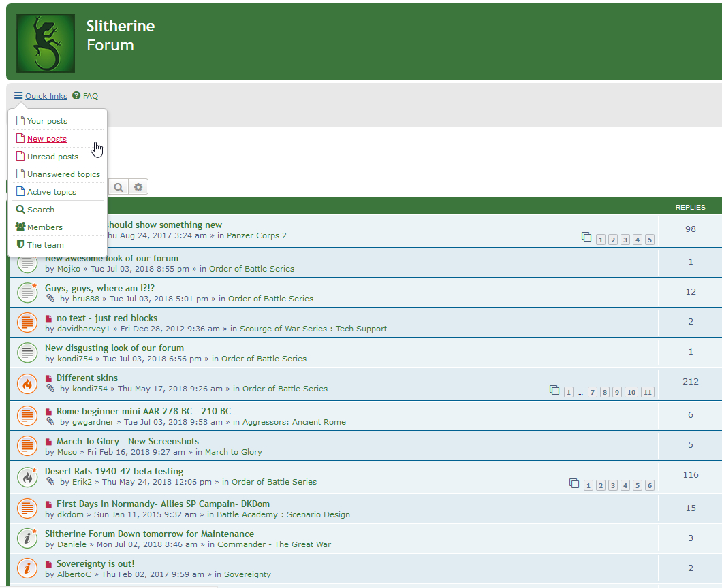Open author profile 'Mojko'
The width and height of the screenshot is (722, 588).
pyautogui.click(x=69, y=269)
